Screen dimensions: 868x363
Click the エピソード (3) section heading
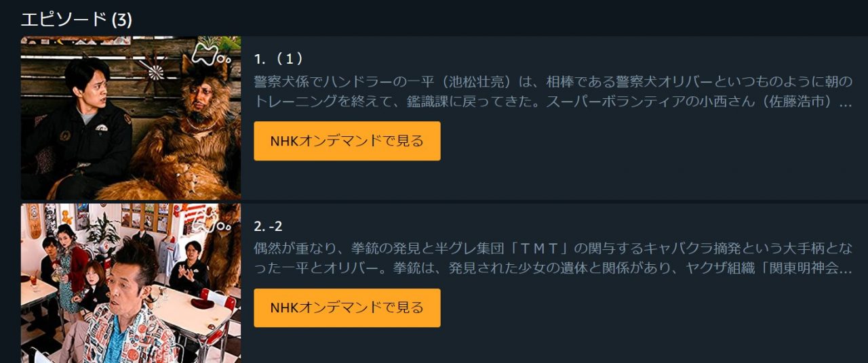click(77, 19)
